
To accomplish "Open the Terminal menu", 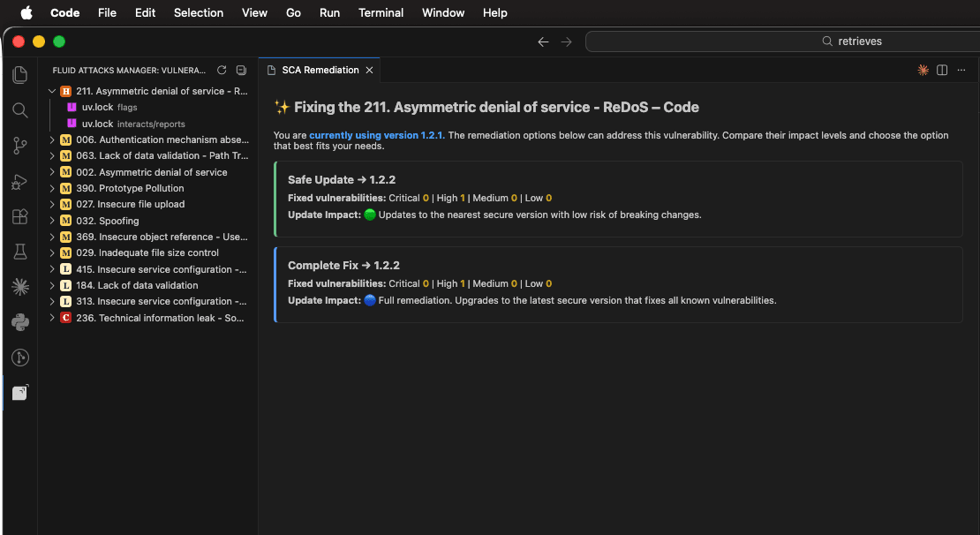I will (381, 12).
